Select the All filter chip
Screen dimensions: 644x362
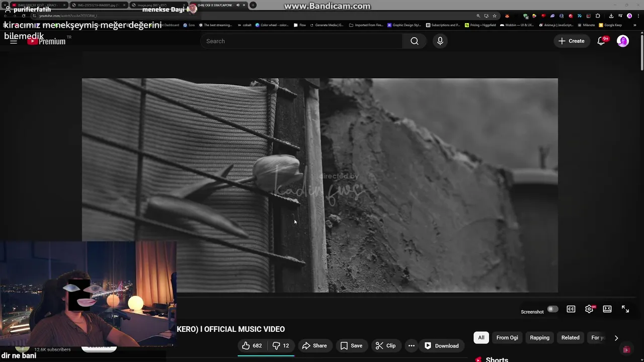coord(481,338)
